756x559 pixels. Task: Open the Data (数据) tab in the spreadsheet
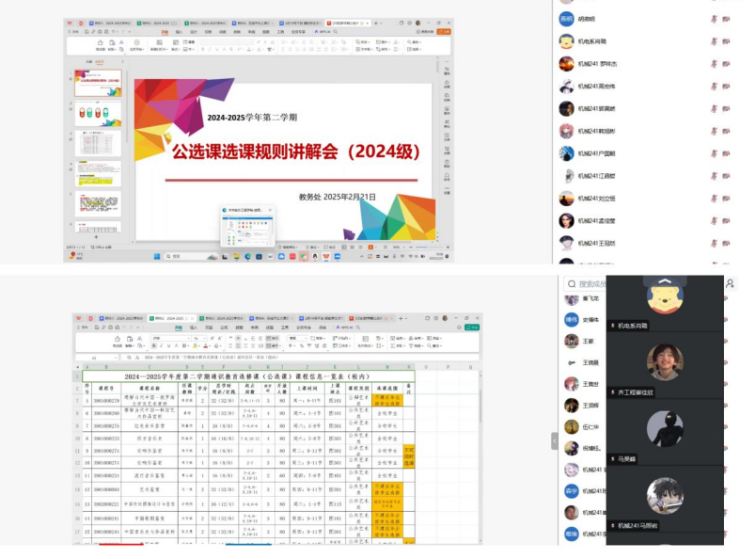(239, 327)
